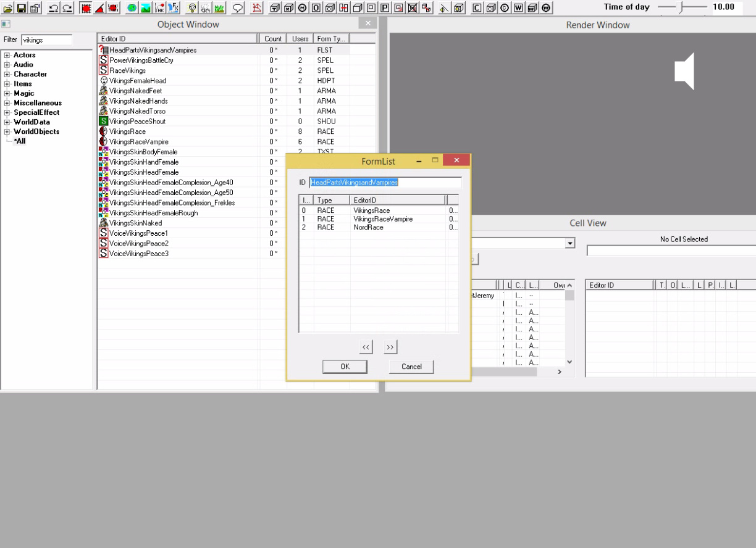Click the red H toolbar icon
756x548 pixels.
point(343,8)
